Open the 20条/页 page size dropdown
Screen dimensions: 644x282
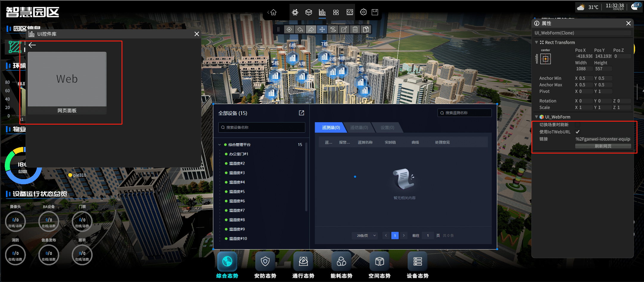[x=365, y=235]
